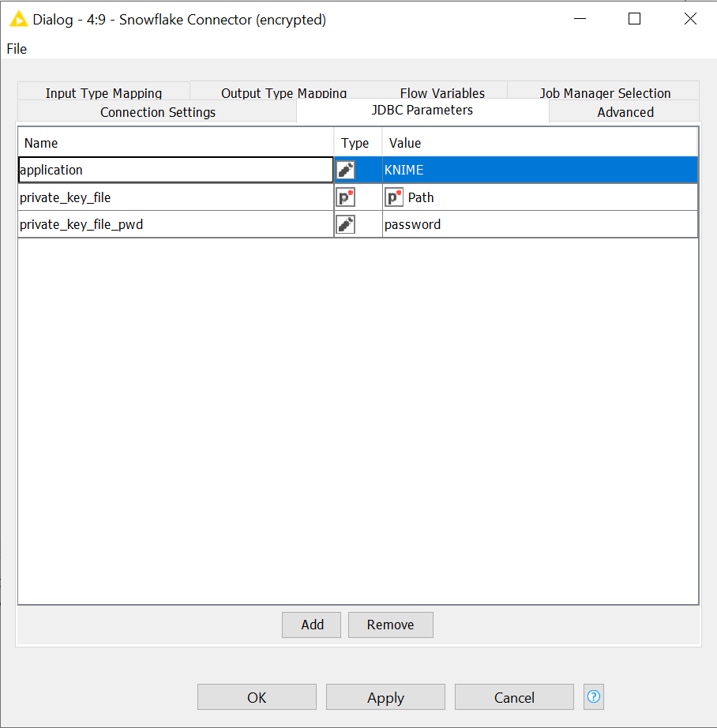This screenshot has height=728, width=717.
Task: Click the Path value text
Action: tap(421, 197)
